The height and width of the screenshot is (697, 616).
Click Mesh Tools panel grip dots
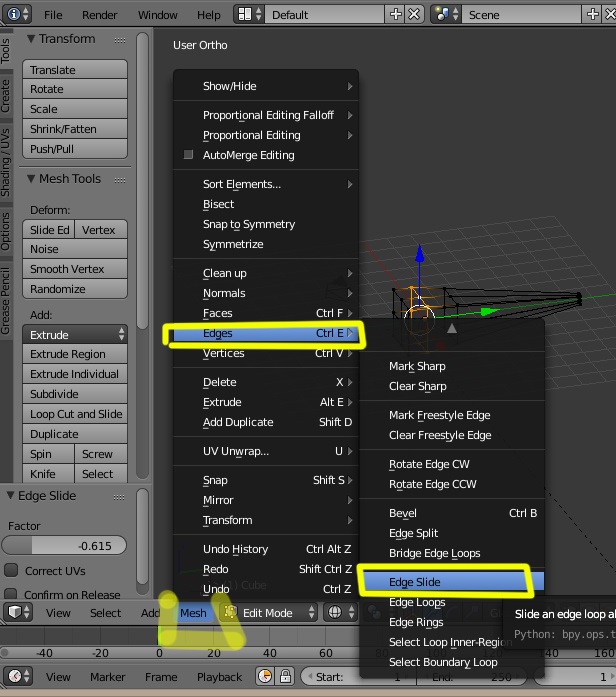coord(120,180)
